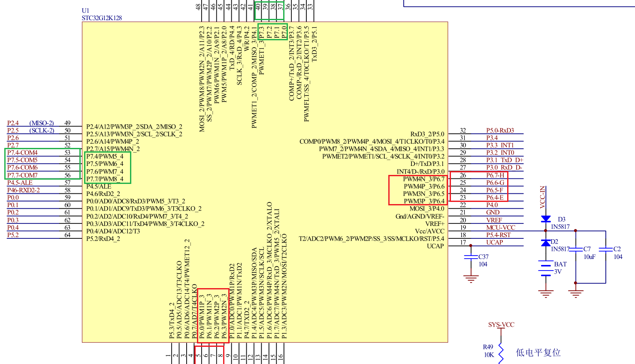Viewport: 635px width, 364px height.
Task: Click pin number 26 on the right side
Action: pos(463,175)
